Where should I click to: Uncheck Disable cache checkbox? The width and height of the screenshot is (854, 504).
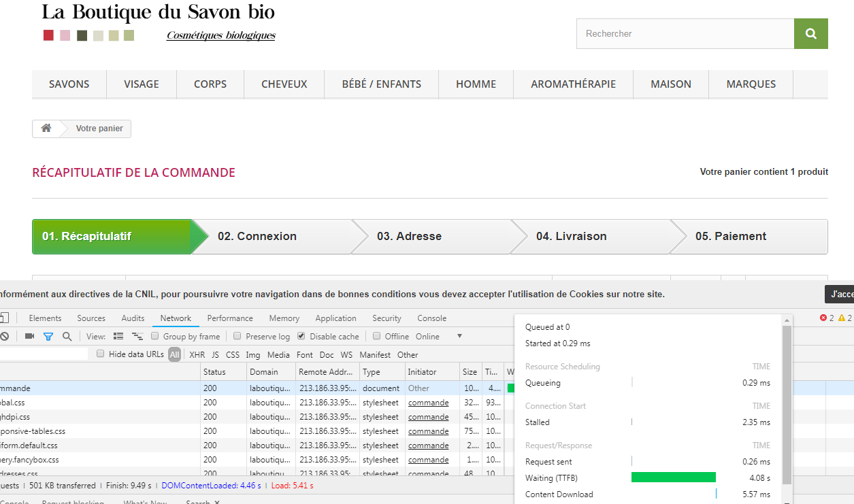coord(301,336)
